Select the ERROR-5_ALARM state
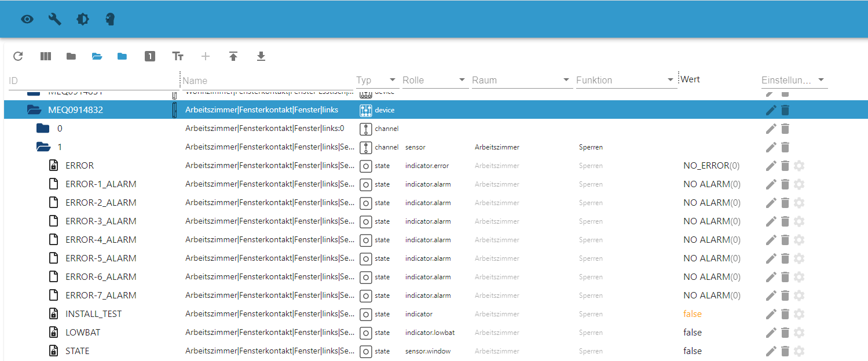Viewport: 868px width, 361px height. coord(101,258)
